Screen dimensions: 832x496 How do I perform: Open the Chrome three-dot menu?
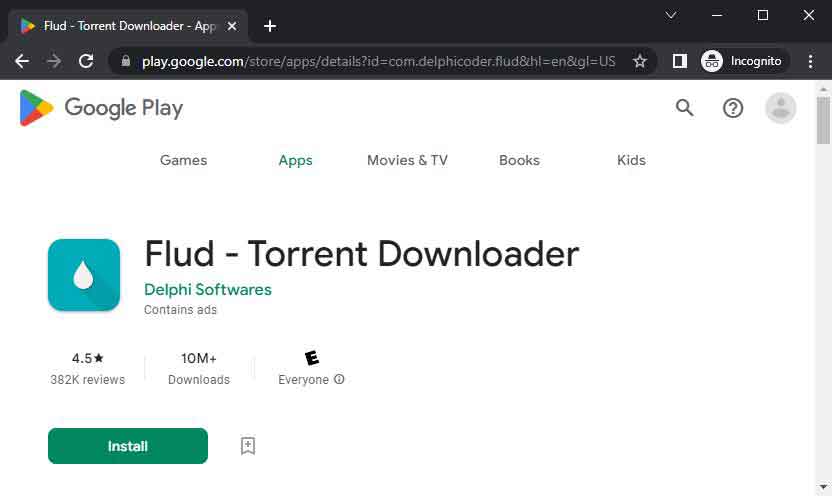tap(811, 61)
